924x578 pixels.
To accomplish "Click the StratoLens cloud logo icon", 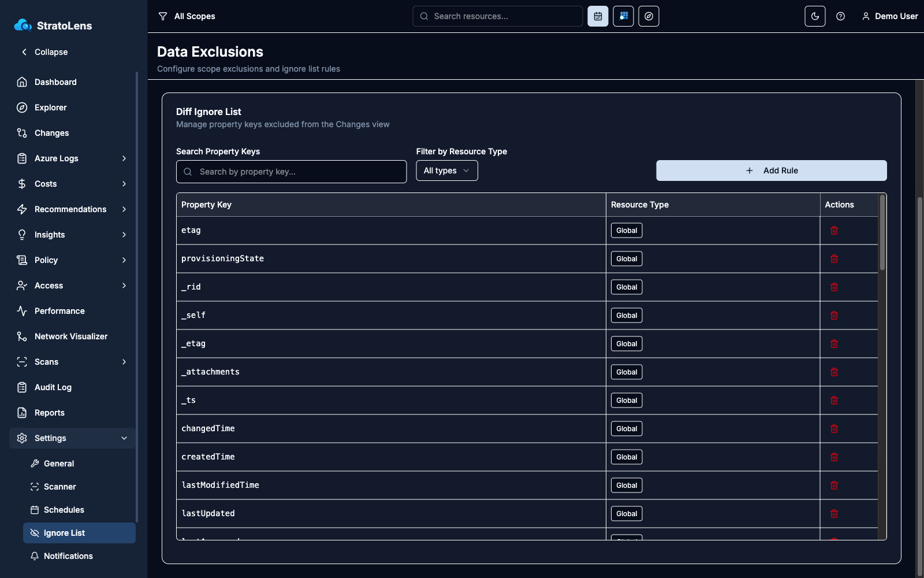I will pos(23,25).
